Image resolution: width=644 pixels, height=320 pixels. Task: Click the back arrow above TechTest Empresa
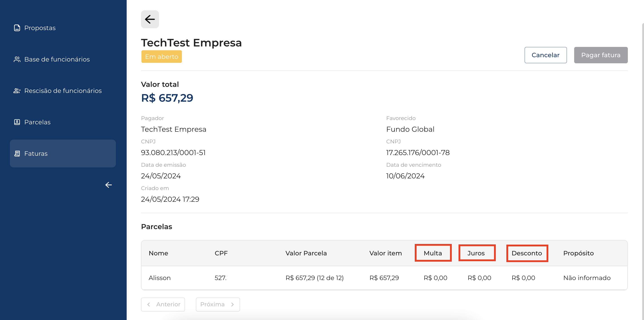point(150,19)
